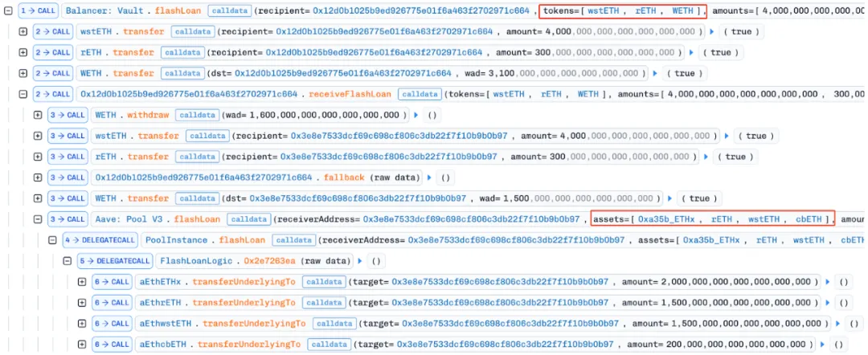Open calldata for the WETH withdraw call
The height and width of the screenshot is (355, 868).
[195, 115]
